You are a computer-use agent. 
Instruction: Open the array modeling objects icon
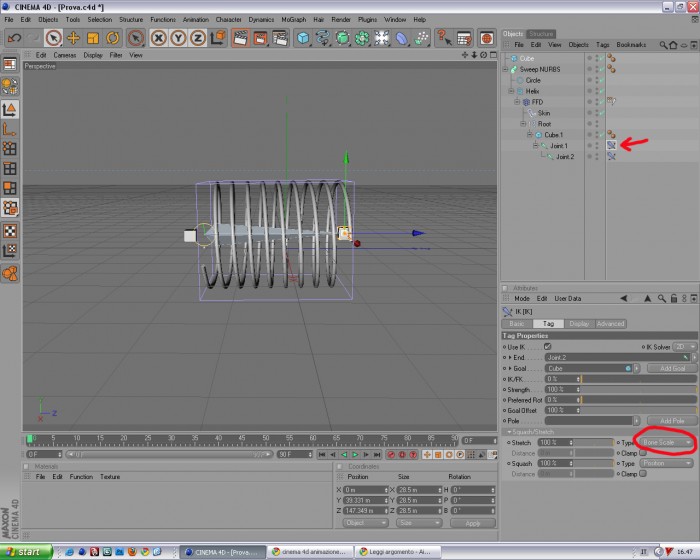(x=362, y=38)
